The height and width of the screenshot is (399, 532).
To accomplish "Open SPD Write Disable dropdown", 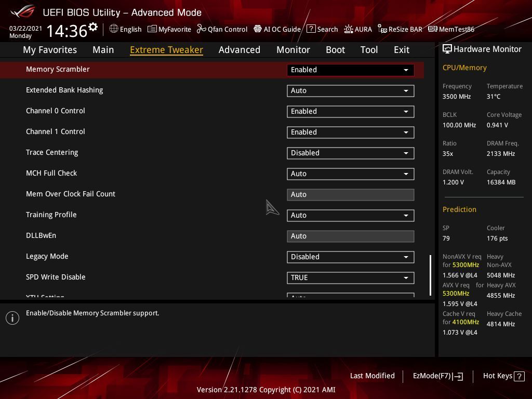I will pos(351,277).
